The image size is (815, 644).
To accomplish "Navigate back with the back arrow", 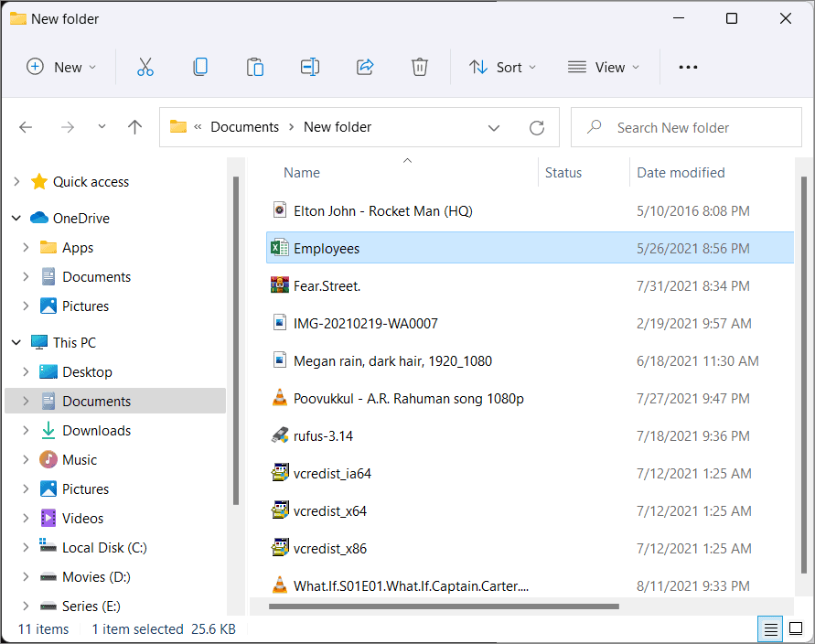I will click(26, 127).
